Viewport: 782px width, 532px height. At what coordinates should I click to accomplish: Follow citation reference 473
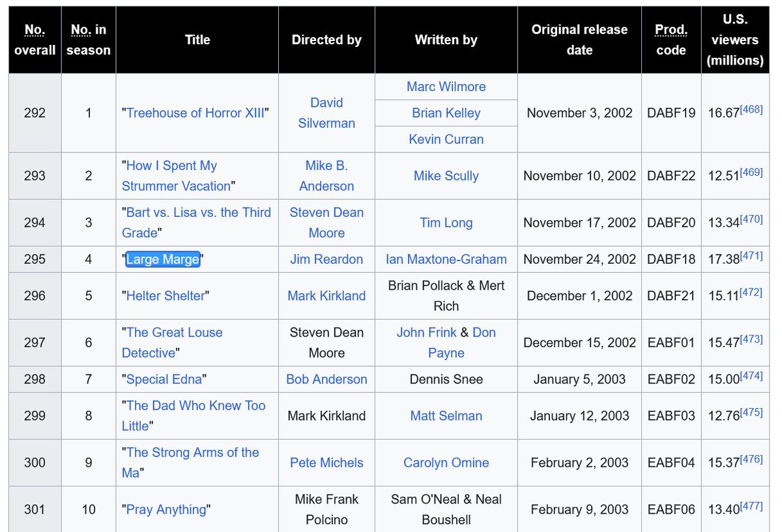tap(751, 339)
